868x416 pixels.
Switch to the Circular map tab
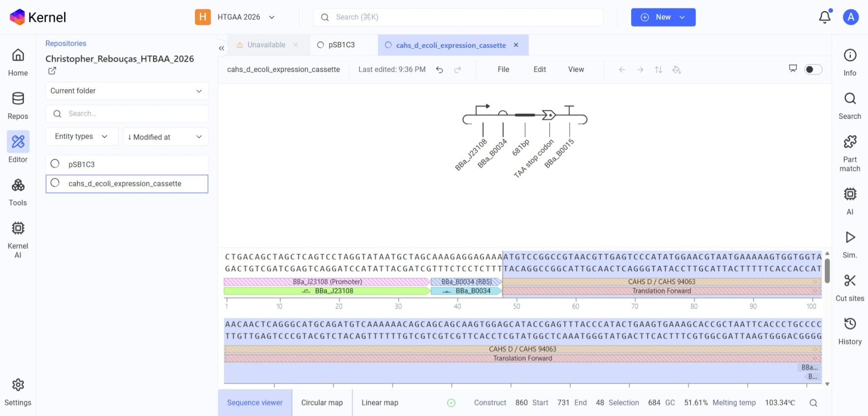click(x=322, y=403)
